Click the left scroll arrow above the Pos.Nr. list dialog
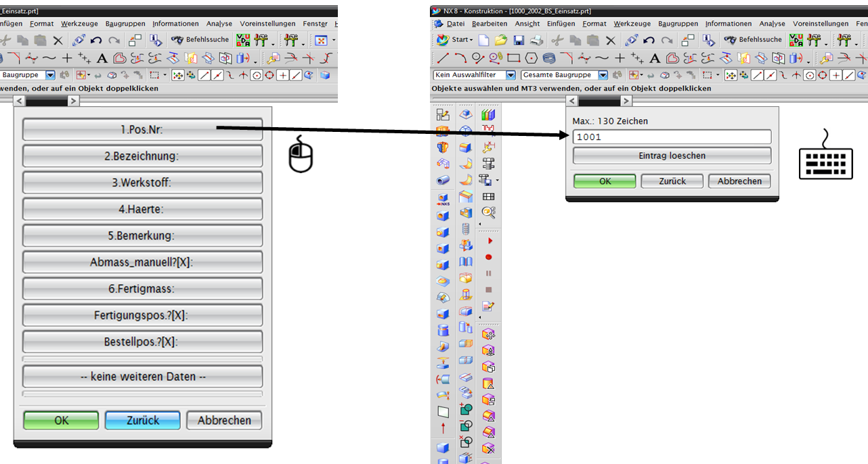This screenshot has width=868, height=464. (19, 101)
